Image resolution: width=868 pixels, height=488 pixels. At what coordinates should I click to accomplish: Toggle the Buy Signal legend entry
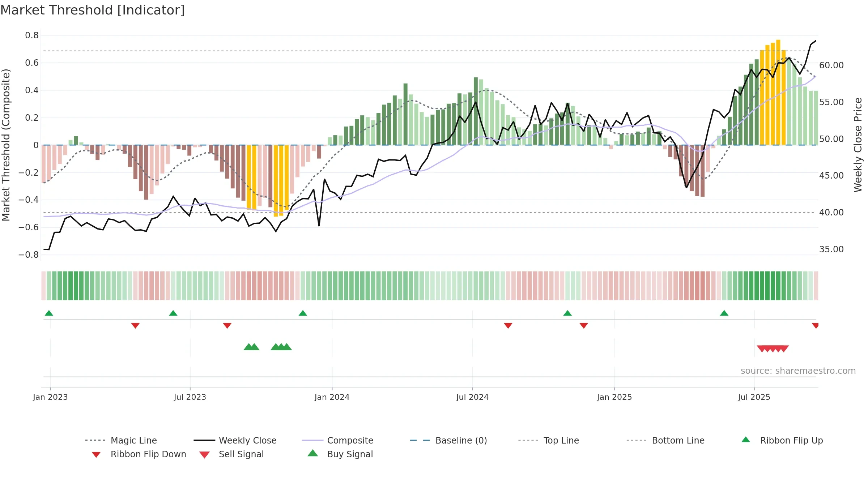pyautogui.click(x=340, y=454)
